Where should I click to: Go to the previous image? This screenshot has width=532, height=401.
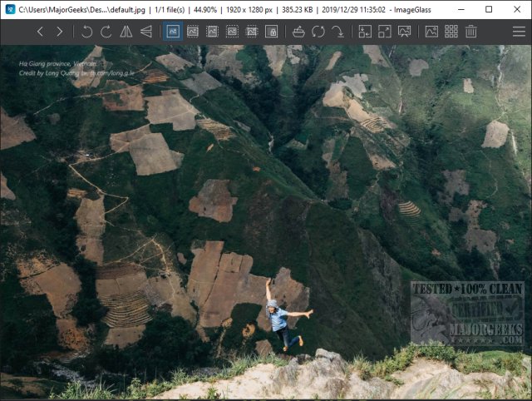pyautogui.click(x=40, y=32)
